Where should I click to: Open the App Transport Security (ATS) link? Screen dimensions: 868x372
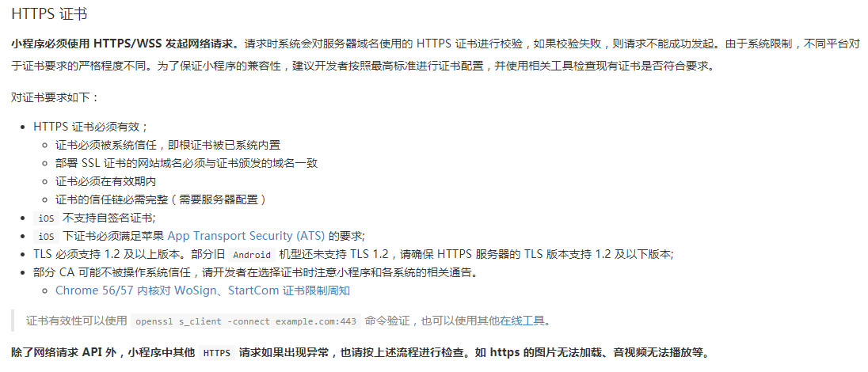pyautogui.click(x=246, y=235)
